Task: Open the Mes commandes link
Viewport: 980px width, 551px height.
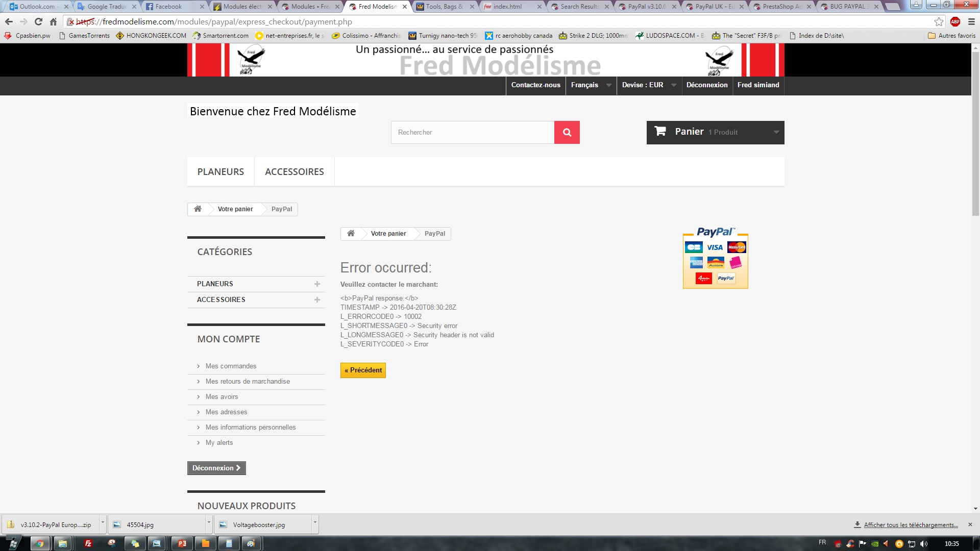Action: pyautogui.click(x=231, y=366)
